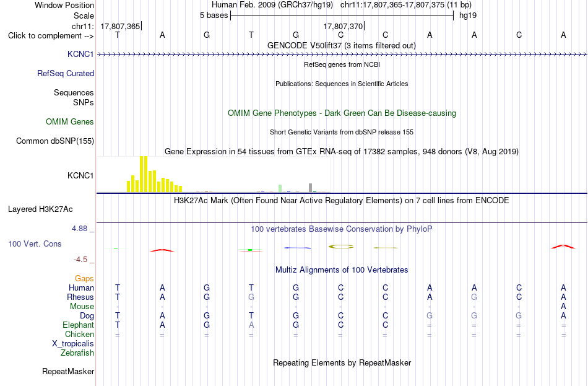Click the Human Feb. 2009 (GRCh37/hg19) text
This screenshot has width=588, height=386.
pyautogui.click(x=272, y=5)
